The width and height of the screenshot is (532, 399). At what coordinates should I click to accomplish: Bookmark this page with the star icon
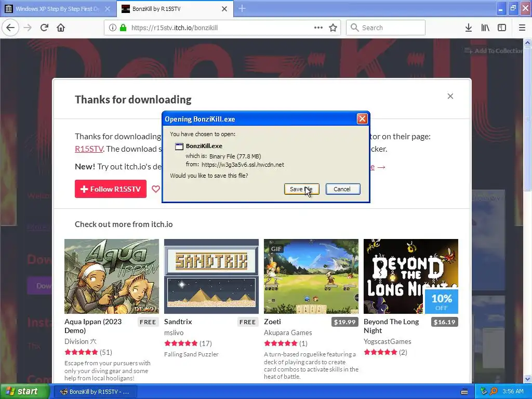point(333,28)
